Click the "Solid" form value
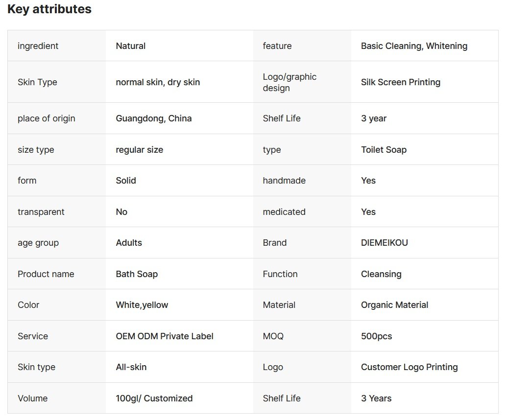Image resolution: width=506 pixels, height=420 pixels. pyautogui.click(x=126, y=181)
